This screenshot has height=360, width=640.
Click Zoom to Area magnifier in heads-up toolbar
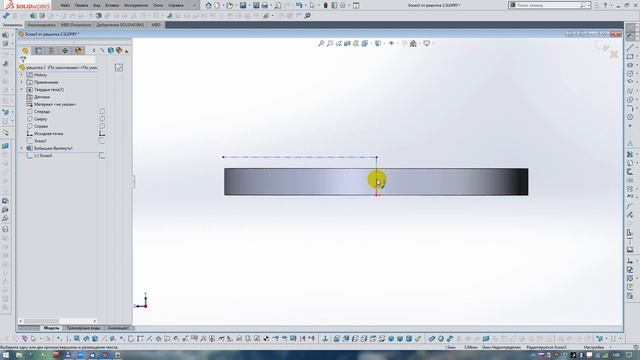point(330,43)
